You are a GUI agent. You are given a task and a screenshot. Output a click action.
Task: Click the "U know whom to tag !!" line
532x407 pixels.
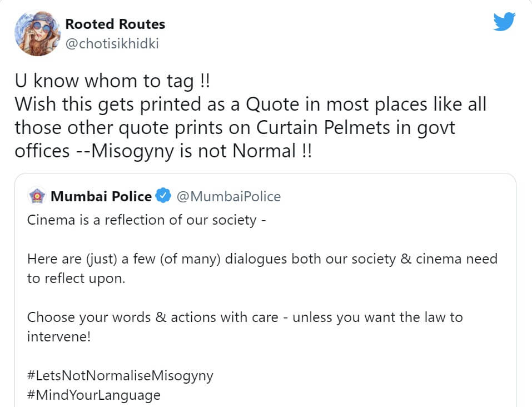[x=112, y=82]
